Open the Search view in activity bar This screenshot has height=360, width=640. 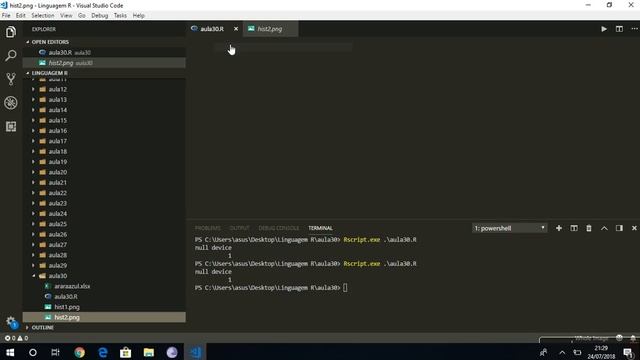click(x=11, y=56)
